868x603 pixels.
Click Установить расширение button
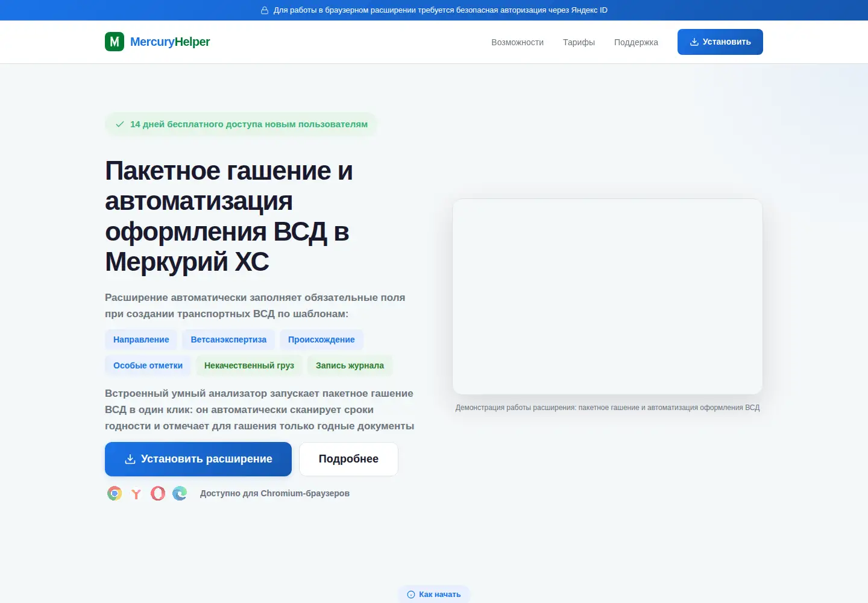coord(198,459)
